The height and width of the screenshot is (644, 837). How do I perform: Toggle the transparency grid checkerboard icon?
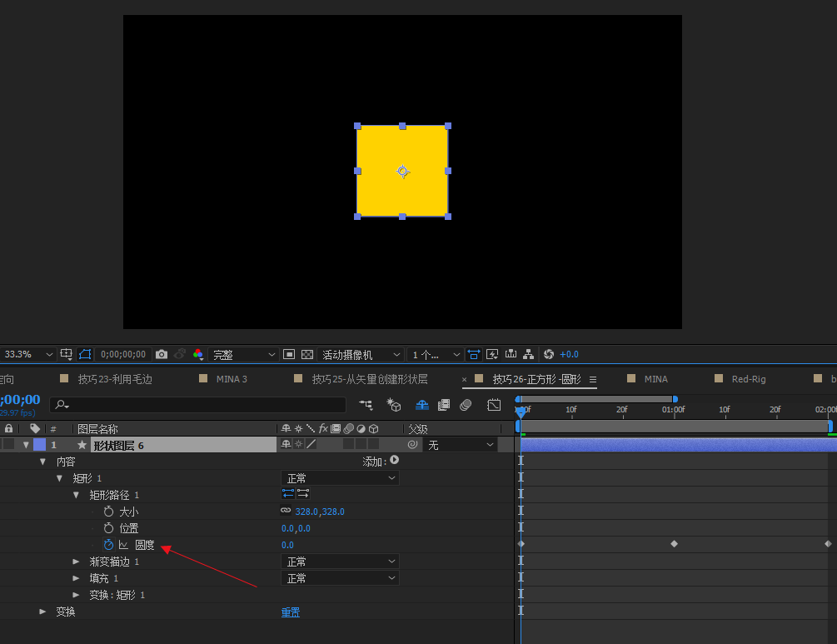307,354
